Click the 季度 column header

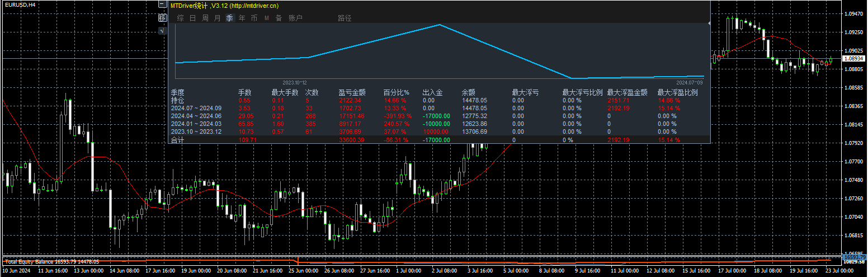177,92
